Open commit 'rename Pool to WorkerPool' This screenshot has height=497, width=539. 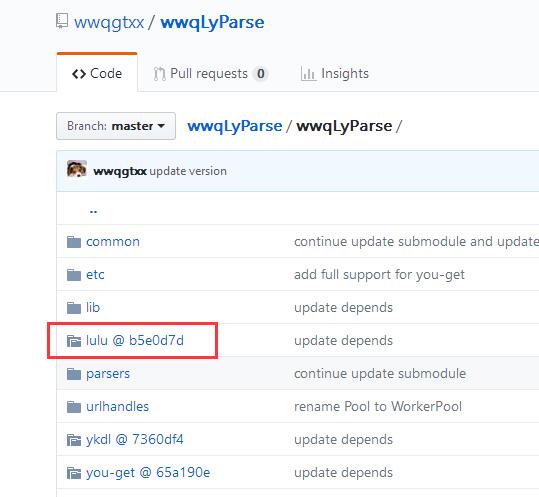click(x=378, y=407)
